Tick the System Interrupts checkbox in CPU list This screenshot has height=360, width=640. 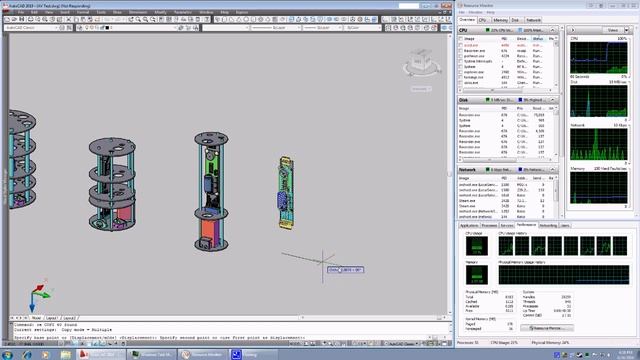[461, 61]
